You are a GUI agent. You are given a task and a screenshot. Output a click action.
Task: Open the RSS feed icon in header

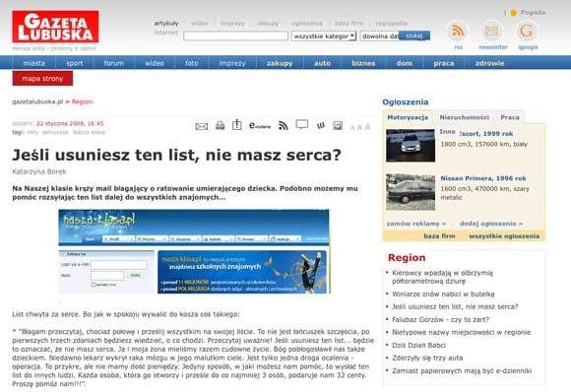pos(458,31)
